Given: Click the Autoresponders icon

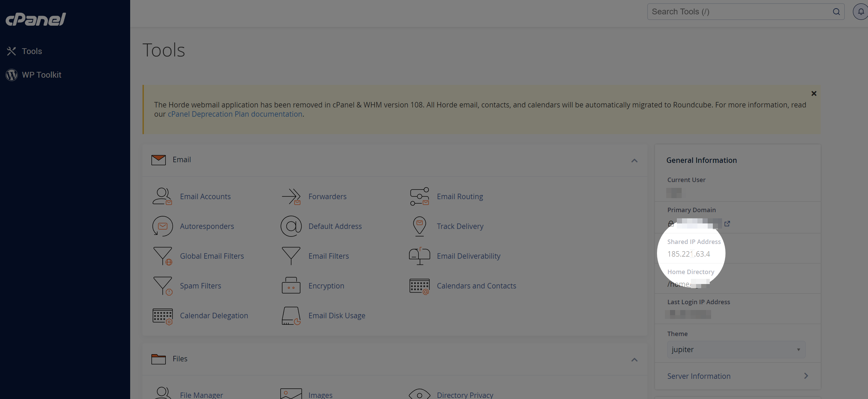Looking at the screenshot, I should click(x=162, y=226).
